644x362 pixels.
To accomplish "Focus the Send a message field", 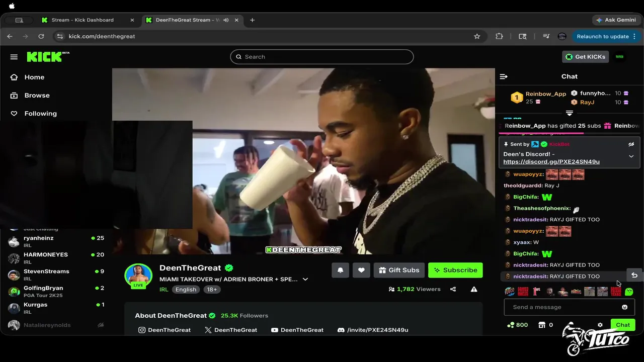I will pyautogui.click(x=563, y=307).
